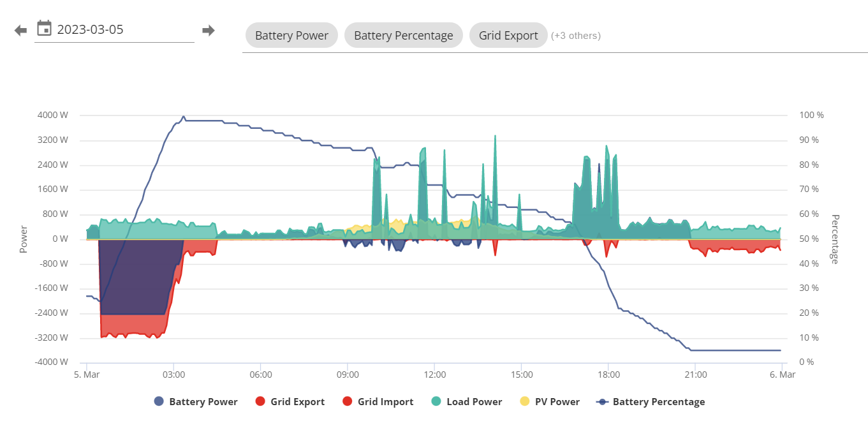The width and height of the screenshot is (868, 423).
Task: Click the Battery Power legend color dot
Action: (x=159, y=402)
